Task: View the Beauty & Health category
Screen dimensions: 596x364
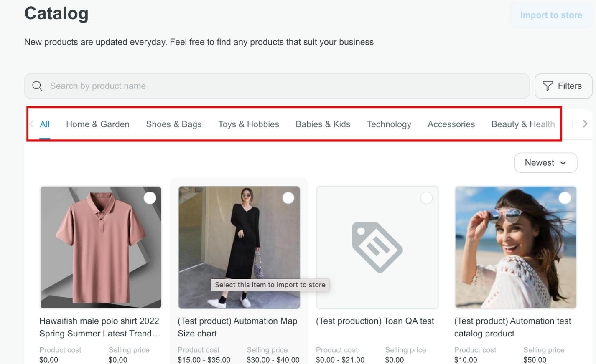Action: [x=523, y=124]
